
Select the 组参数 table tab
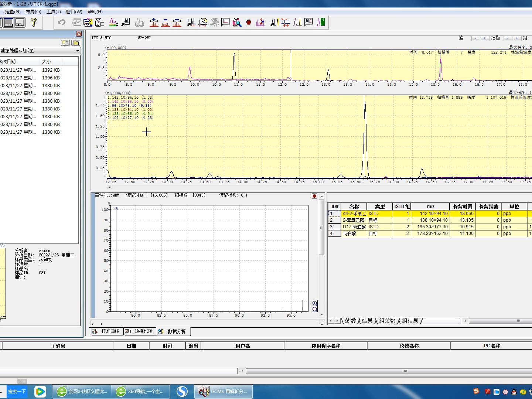point(387,321)
